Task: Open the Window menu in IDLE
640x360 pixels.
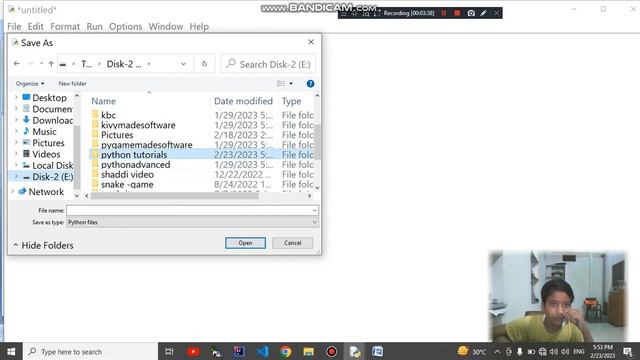Action: [166, 27]
